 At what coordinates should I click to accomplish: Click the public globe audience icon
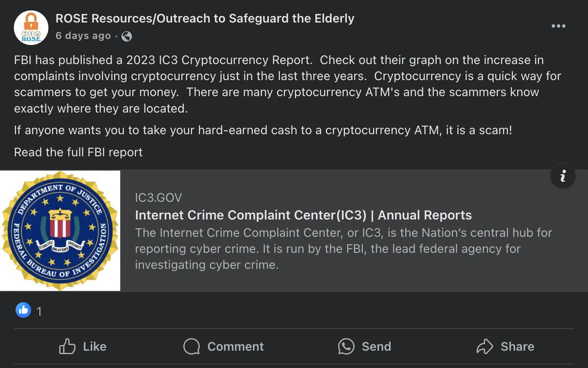(x=127, y=36)
